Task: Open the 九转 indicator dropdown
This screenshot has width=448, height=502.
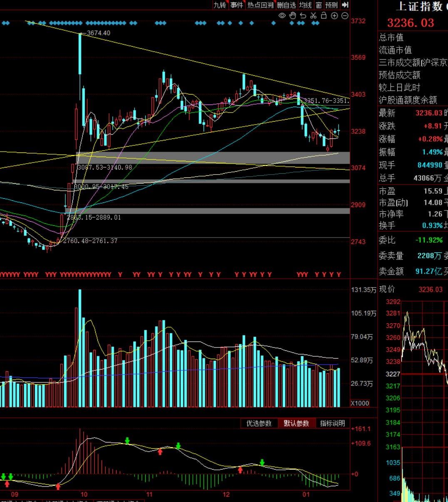Action: click(x=220, y=5)
